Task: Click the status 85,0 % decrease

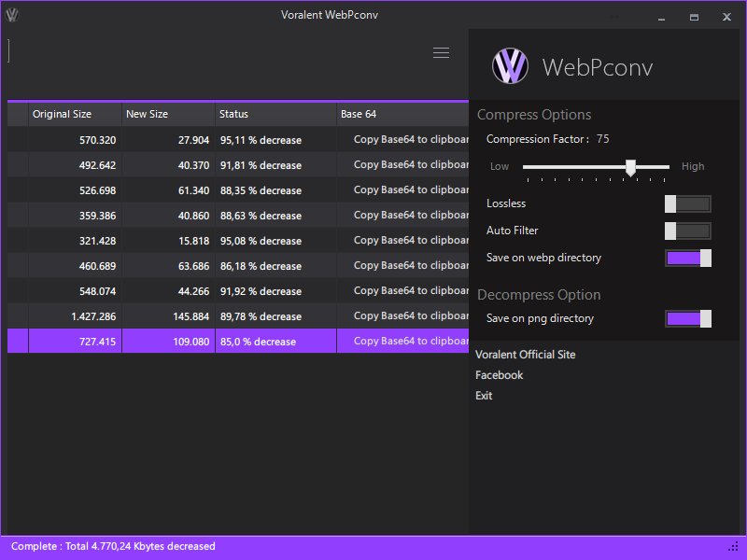Action: click(258, 342)
